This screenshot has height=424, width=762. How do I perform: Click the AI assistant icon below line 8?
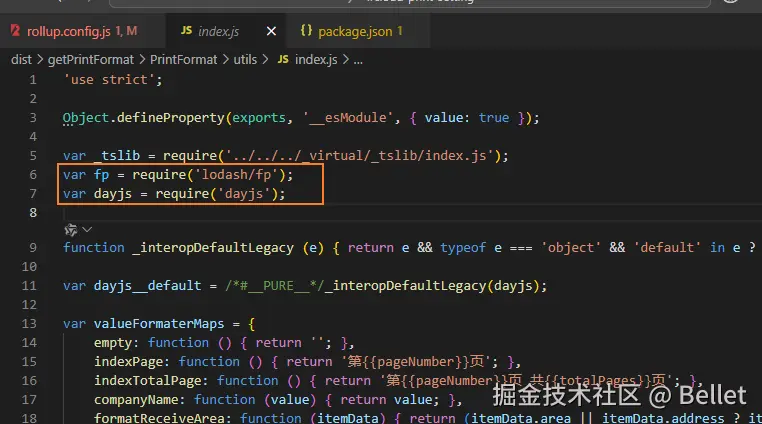pyautogui.click(x=71, y=230)
